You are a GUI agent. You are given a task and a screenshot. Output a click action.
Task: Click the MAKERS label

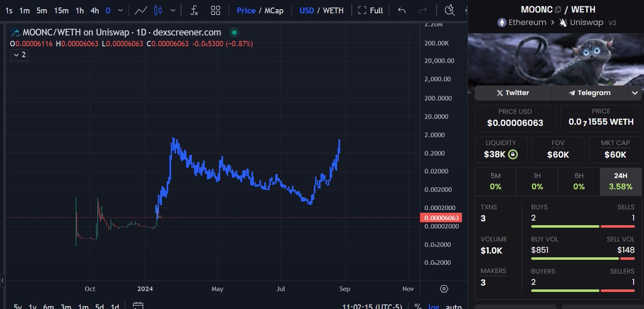(494, 271)
